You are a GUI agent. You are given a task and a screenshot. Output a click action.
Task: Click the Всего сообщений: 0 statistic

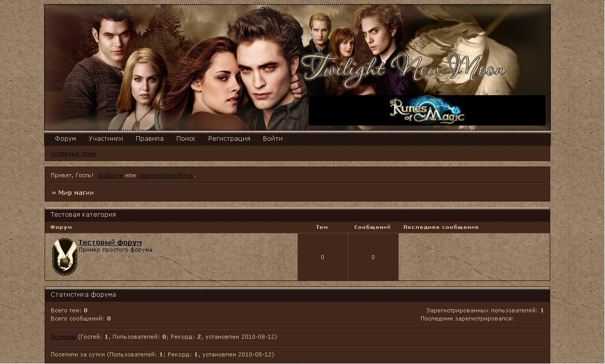(81, 318)
